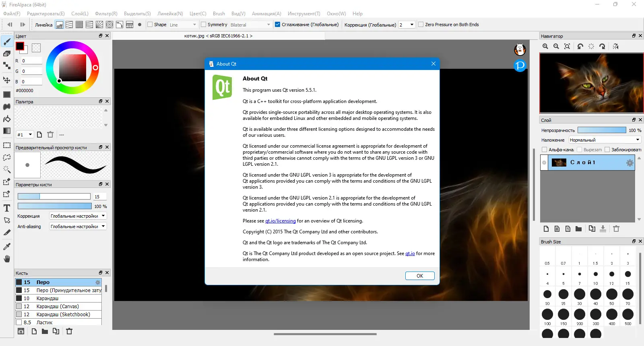644x346 pixels.
Task: Activate the Magic Wand tool
Action: coord(7,169)
